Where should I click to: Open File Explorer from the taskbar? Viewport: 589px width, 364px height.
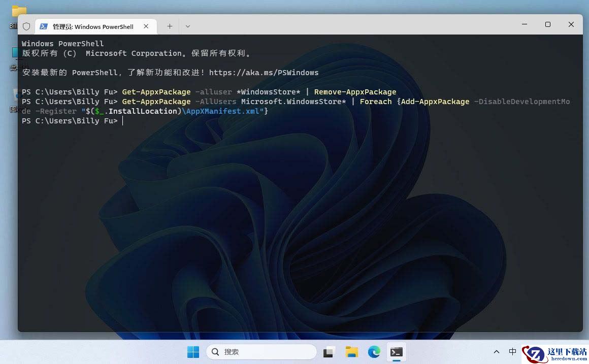[x=351, y=352]
